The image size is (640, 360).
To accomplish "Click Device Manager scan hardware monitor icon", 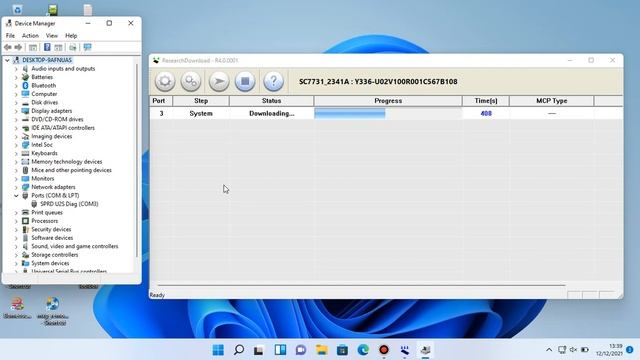I will 87,47.
